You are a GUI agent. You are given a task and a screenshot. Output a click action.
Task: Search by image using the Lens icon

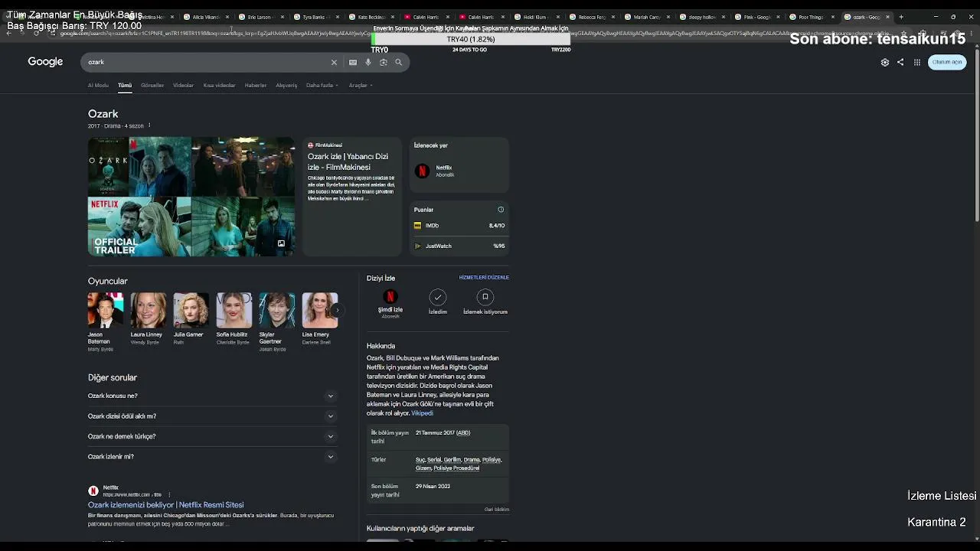(x=384, y=62)
